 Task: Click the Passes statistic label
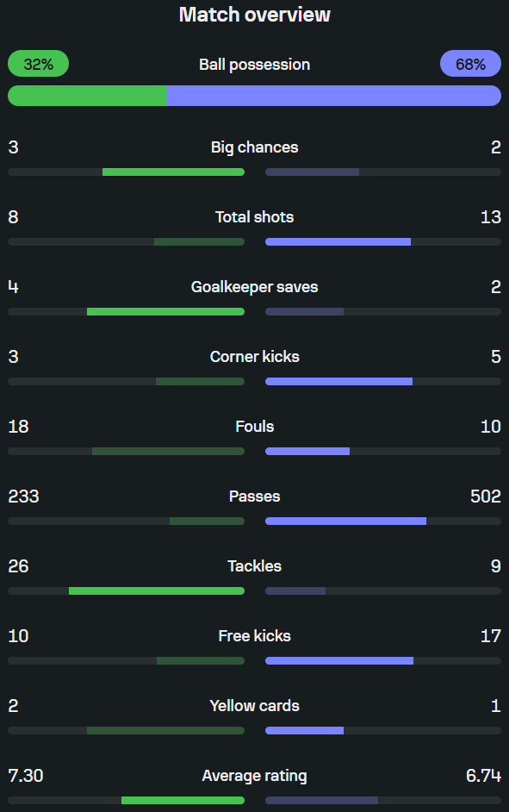[255, 497]
